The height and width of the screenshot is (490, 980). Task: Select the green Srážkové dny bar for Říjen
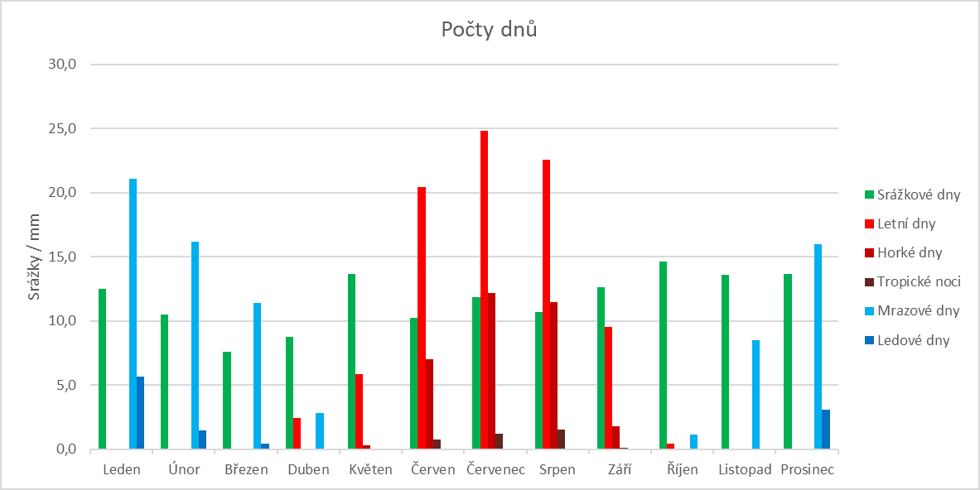tap(664, 356)
